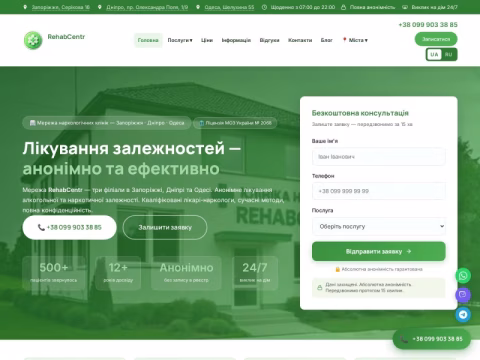Screen dimensions: 480x360
Task: Click the RehabCentr green logo icon
Action: [x=33, y=40]
